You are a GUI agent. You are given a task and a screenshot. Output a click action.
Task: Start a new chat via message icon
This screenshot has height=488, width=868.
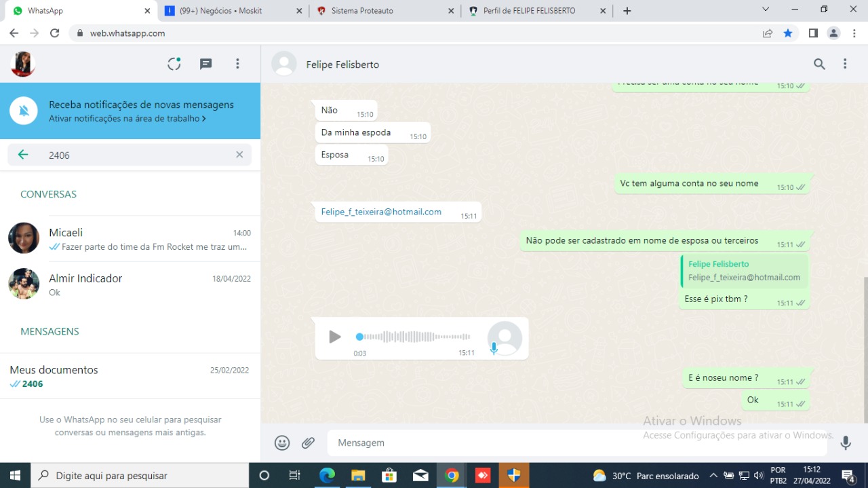pyautogui.click(x=206, y=64)
